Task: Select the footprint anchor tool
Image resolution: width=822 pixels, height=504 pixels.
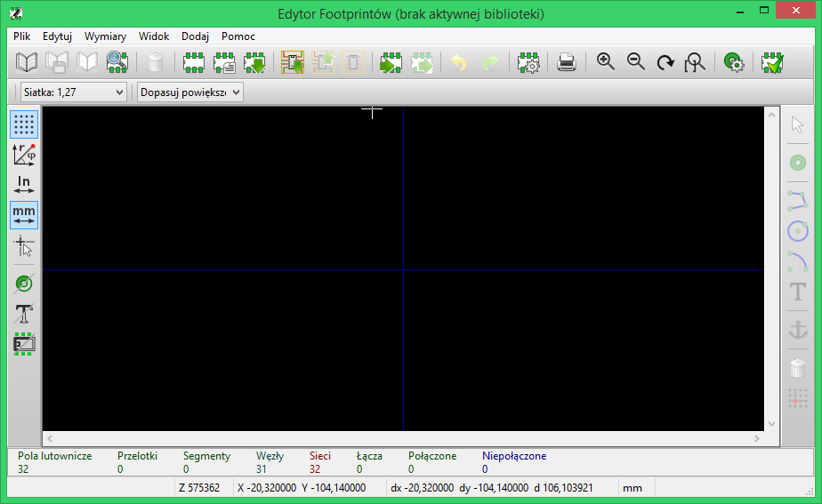Action: 798,330
